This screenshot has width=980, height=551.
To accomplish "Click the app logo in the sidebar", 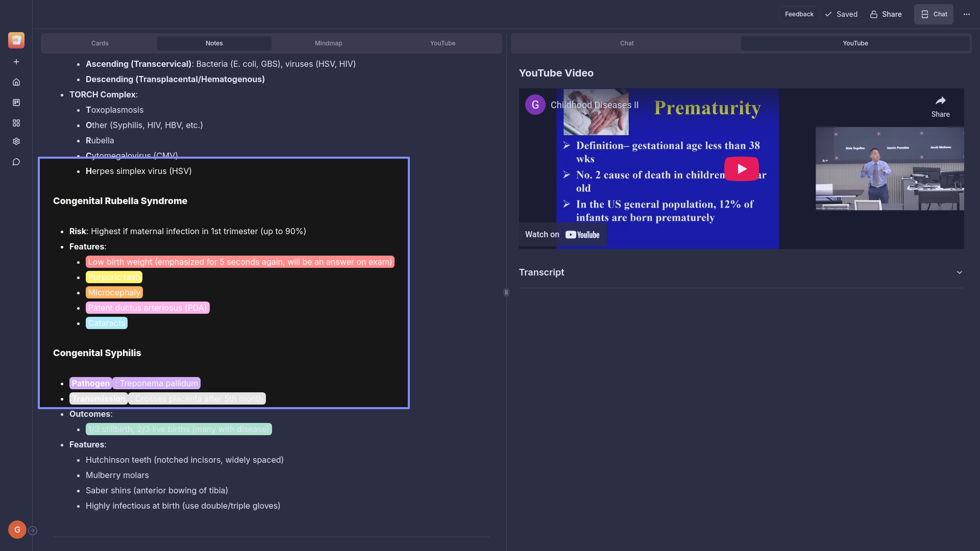I will pos(16,40).
